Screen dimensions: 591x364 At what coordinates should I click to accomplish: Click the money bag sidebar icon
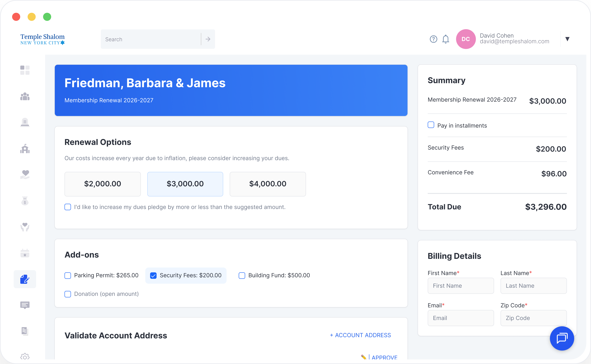tap(25, 201)
